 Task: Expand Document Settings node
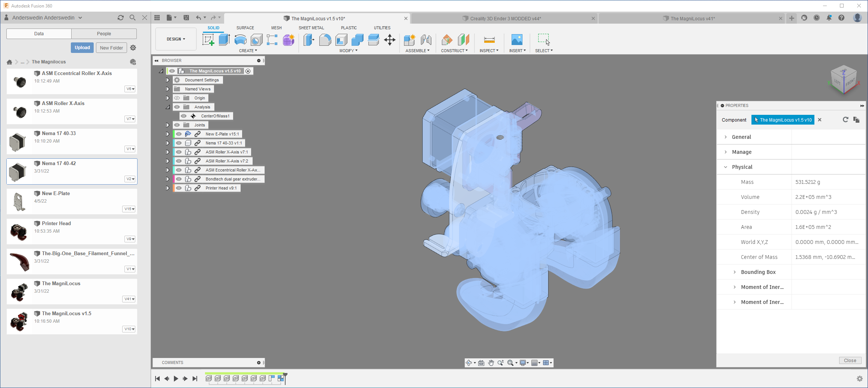[x=168, y=80]
